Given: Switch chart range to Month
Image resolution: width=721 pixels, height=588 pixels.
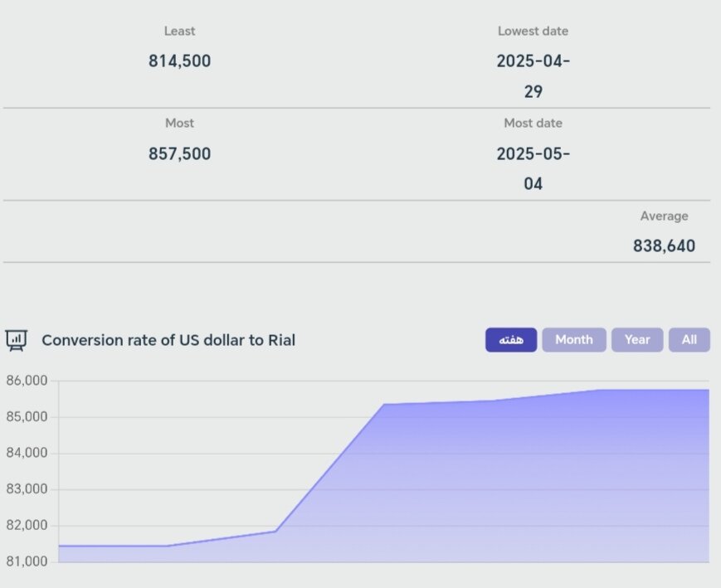Looking at the screenshot, I should (x=574, y=340).
